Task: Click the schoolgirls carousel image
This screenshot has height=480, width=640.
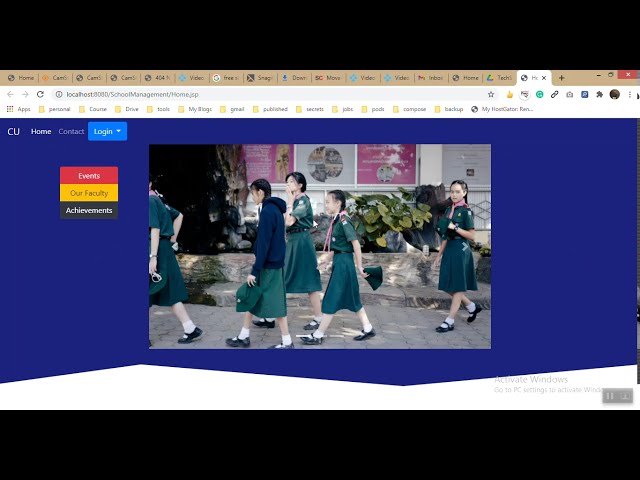Action: (320, 246)
